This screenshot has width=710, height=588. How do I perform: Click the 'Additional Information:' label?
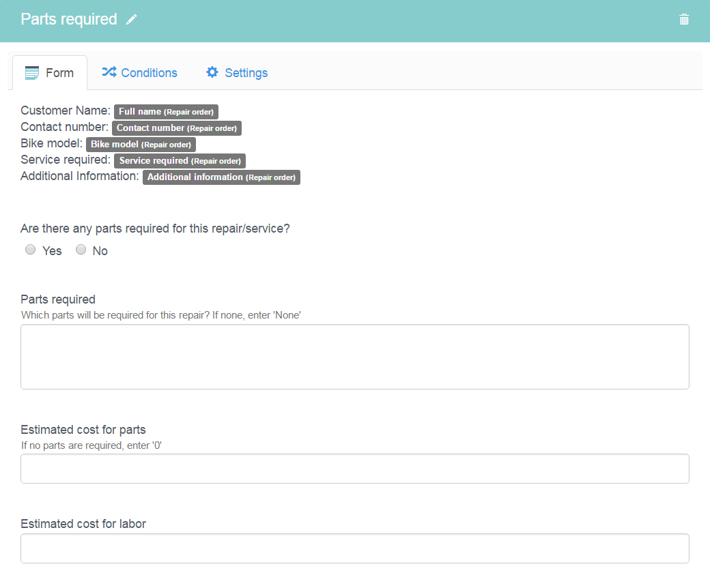(x=80, y=176)
